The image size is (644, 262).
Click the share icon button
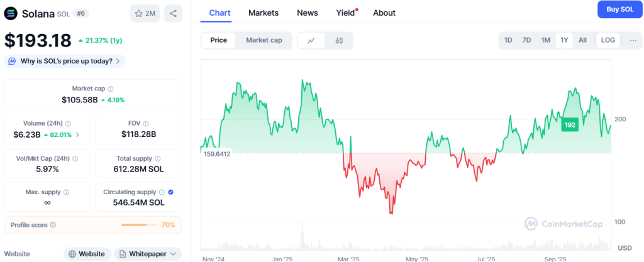pos(173,13)
